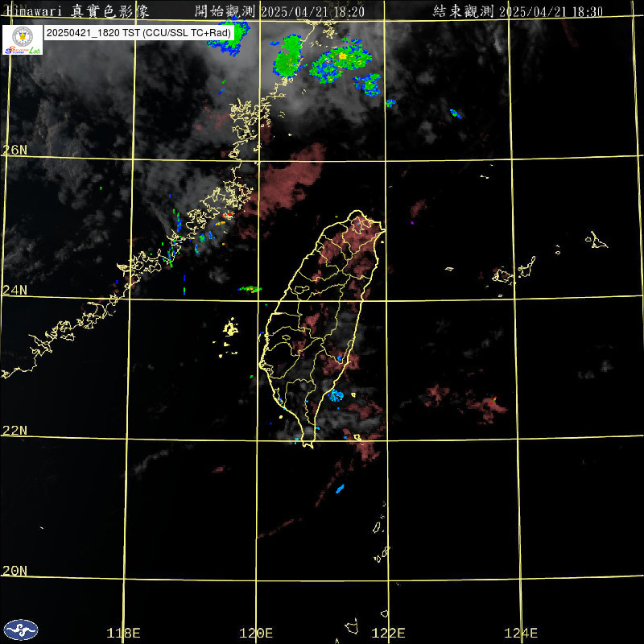Click the green radar echo cluster at top-left of cloud band
Screen dimensions: 644x644
coord(229,39)
